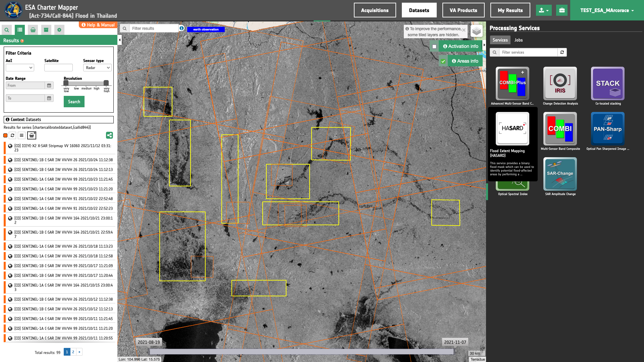Toggle globe for SENTINEL-1B 2021/10/24 11:12:38
The image size is (644, 362).
click(x=10, y=160)
